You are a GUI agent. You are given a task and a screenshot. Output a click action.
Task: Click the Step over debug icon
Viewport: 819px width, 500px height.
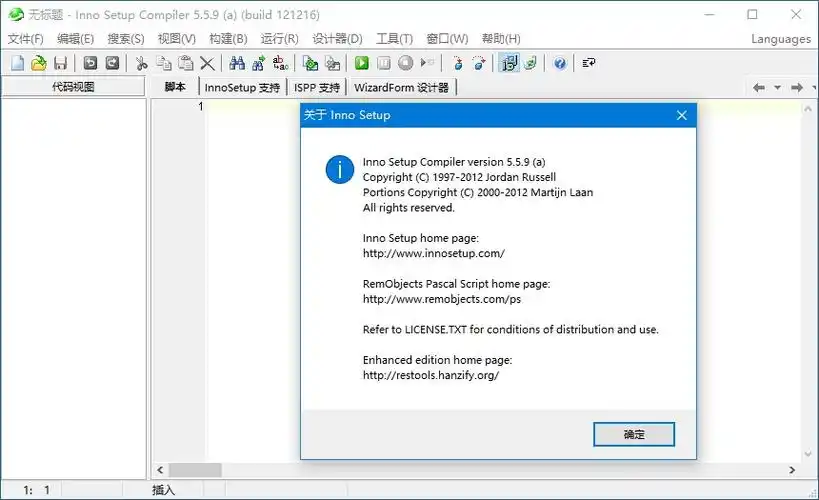[479, 63]
